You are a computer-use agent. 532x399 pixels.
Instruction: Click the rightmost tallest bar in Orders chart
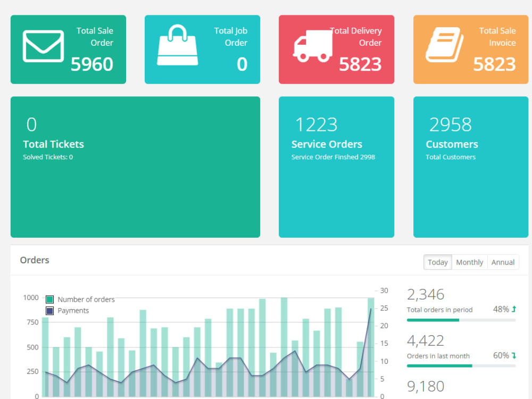coord(371,347)
